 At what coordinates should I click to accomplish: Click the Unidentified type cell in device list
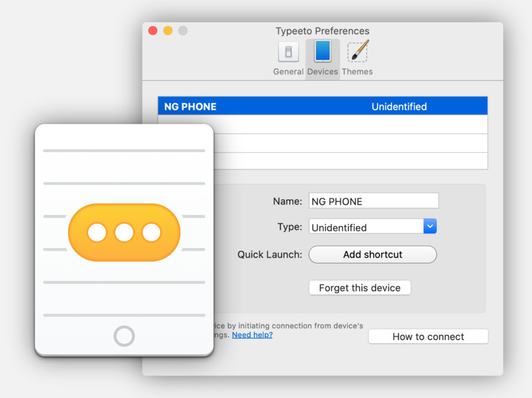pyautogui.click(x=399, y=106)
